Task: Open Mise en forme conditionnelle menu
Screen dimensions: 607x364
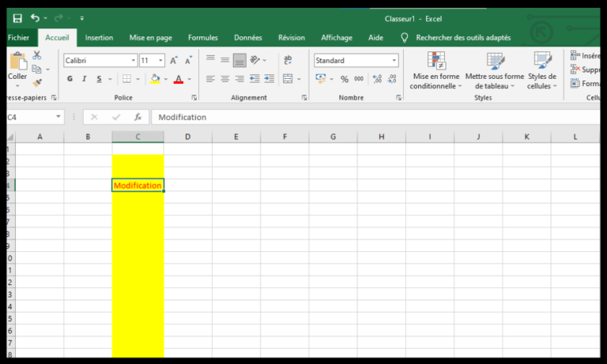Action: pyautogui.click(x=435, y=71)
